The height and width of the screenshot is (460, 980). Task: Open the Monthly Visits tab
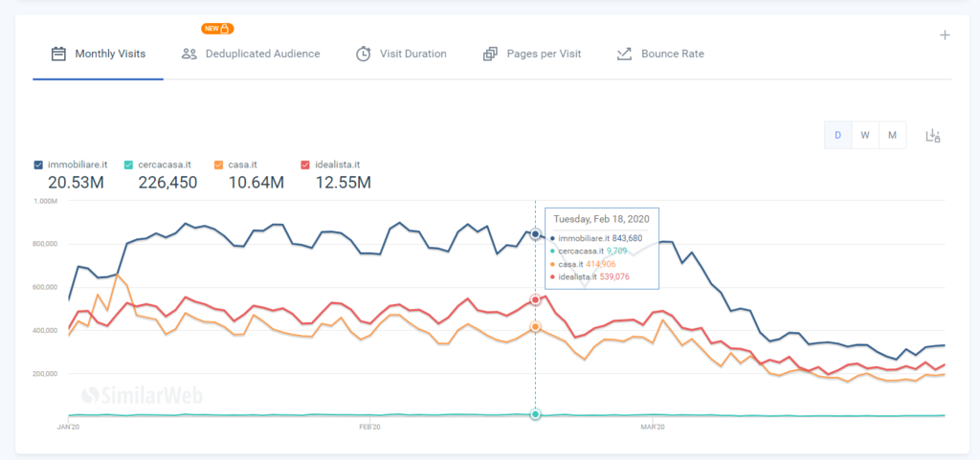(x=99, y=54)
